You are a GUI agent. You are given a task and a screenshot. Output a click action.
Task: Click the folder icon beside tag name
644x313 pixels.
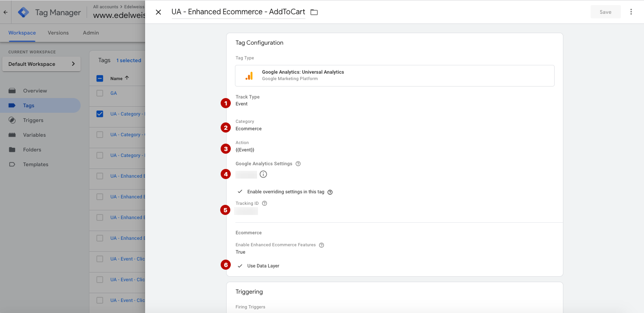314,12
